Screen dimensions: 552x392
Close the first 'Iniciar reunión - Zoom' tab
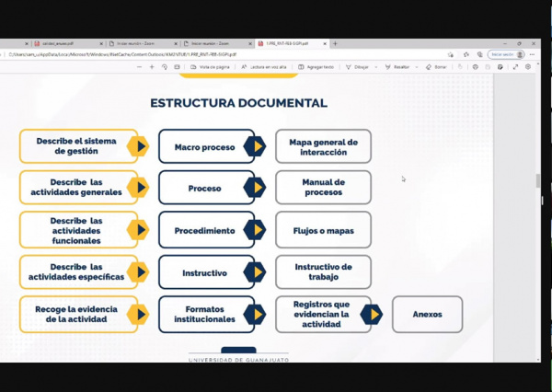176,43
